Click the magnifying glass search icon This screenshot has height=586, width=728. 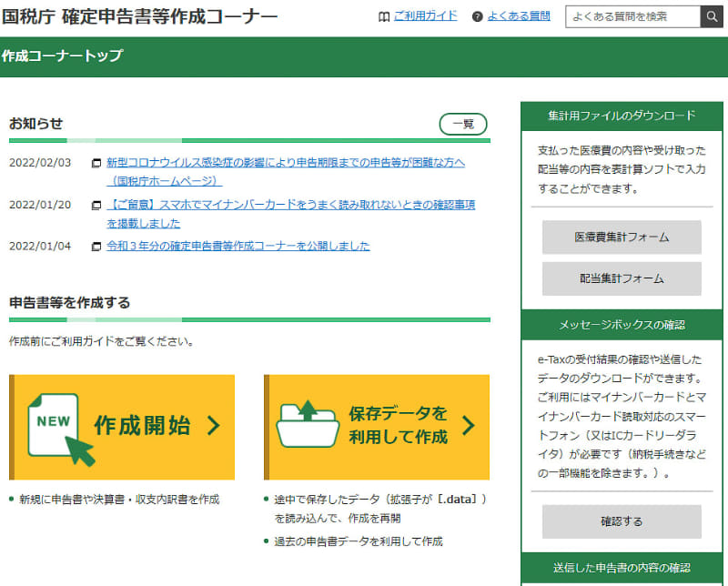[x=712, y=15]
